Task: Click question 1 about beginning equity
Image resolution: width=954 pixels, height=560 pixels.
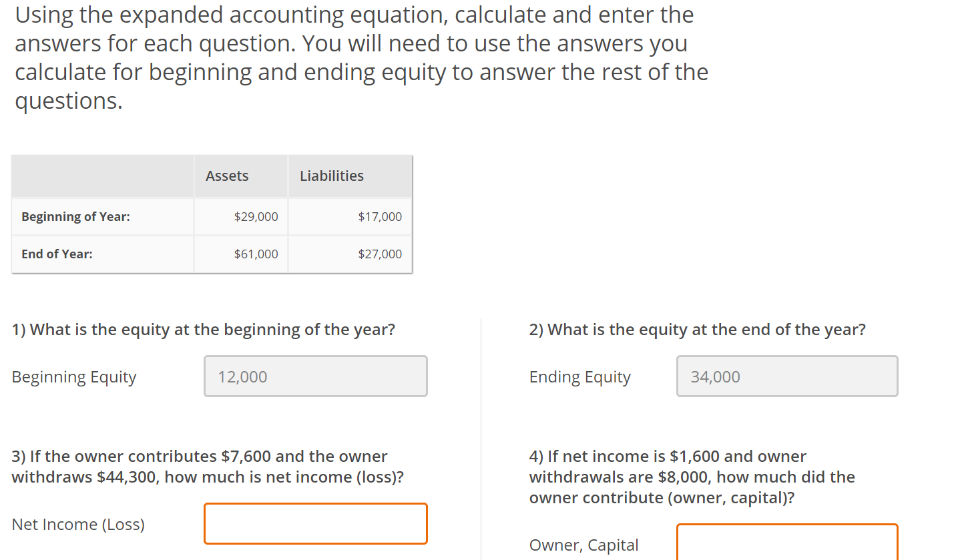Action: tap(203, 329)
